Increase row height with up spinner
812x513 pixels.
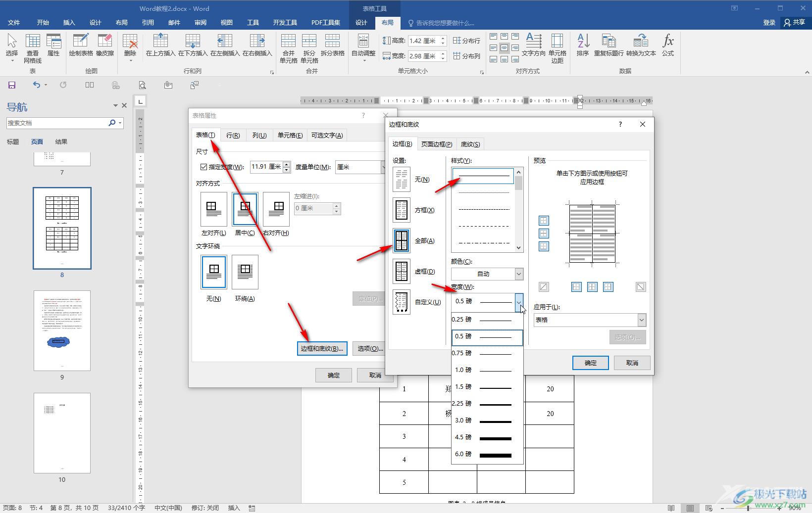tap(443, 38)
